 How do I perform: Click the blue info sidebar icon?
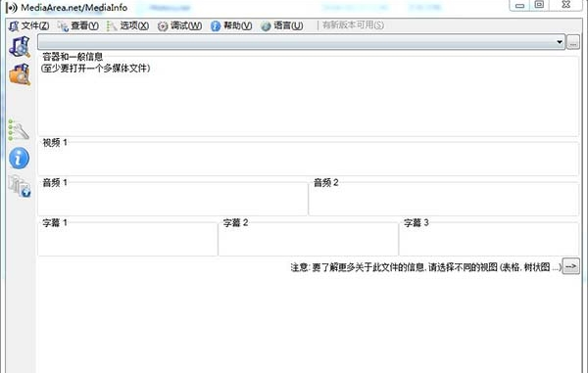19,158
